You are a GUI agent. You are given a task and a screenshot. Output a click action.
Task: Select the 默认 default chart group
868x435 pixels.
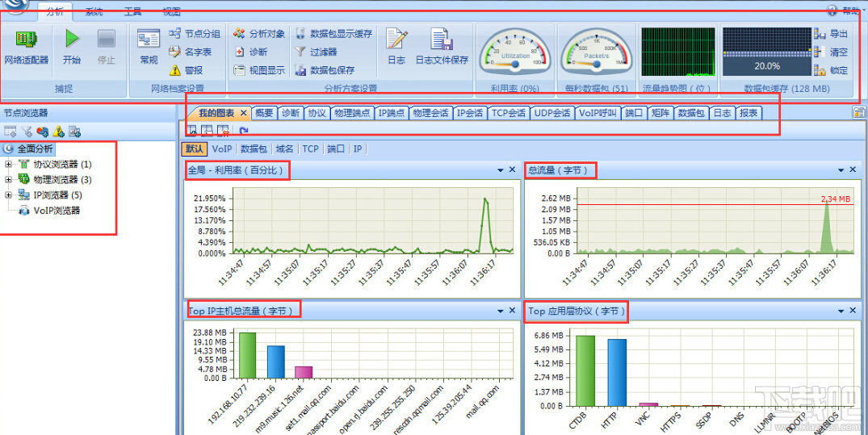tap(195, 148)
